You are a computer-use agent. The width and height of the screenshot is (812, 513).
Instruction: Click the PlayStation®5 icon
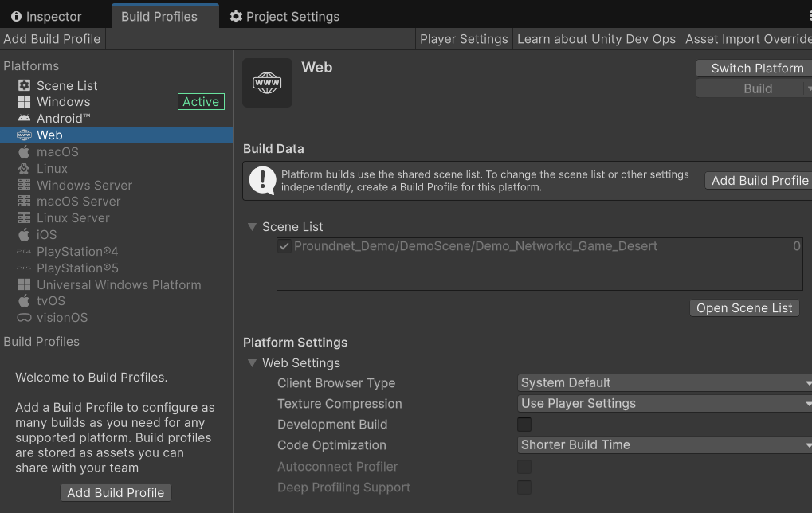tap(24, 268)
